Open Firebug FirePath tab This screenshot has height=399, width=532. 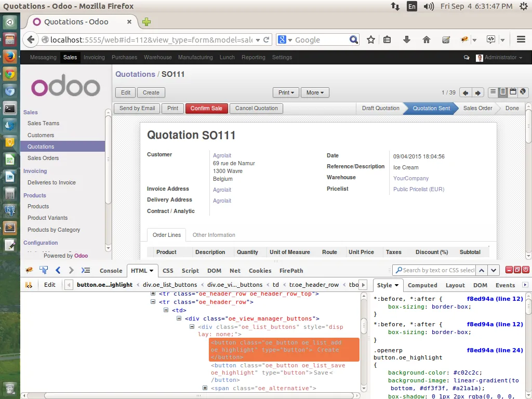point(291,270)
